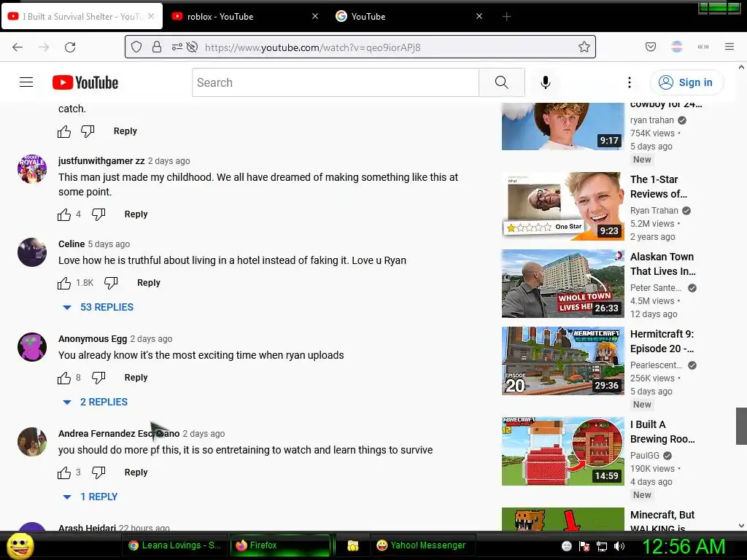
Task: Reply to the top comment ending in 'catch.'
Action: [x=125, y=131]
